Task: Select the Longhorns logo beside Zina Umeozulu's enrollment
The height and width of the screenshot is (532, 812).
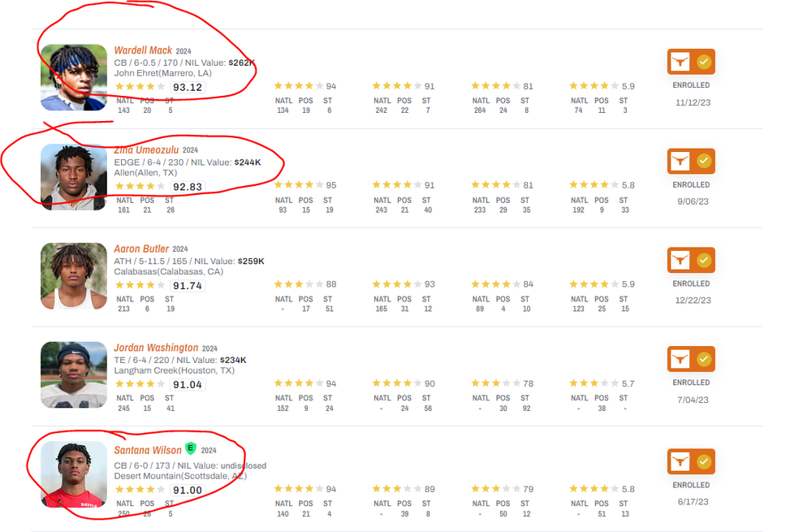Action: (x=680, y=161)
